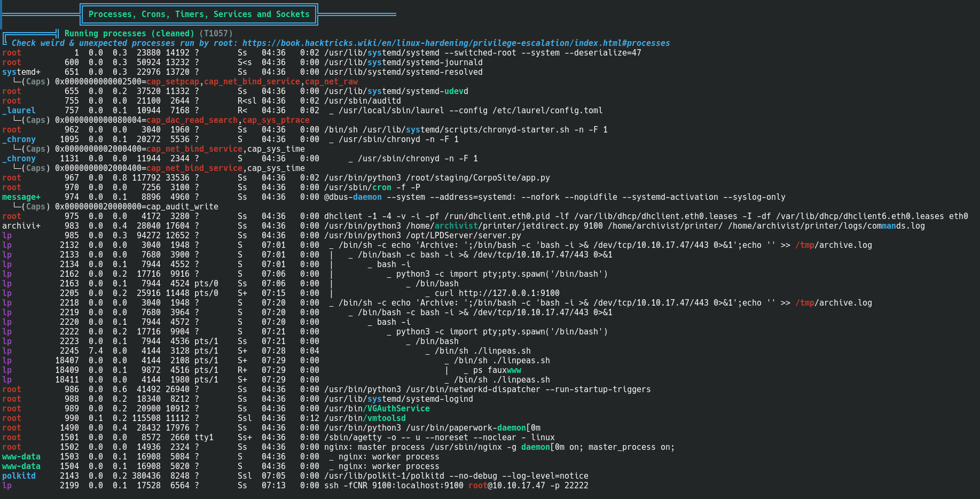This screenshot has height=499, width=980.
Task: Select the '/usr/lib/systemd/systemd-journald' process path
Action: (x=403, y=63)
